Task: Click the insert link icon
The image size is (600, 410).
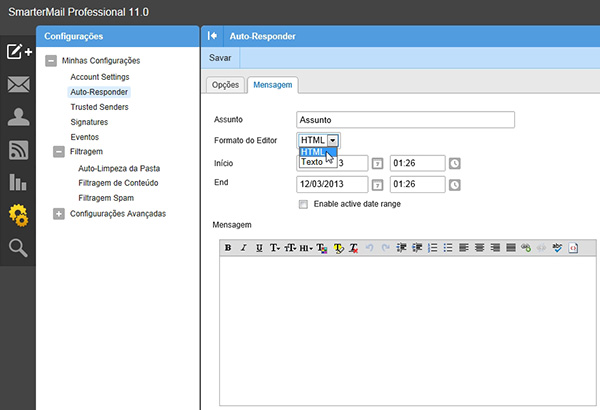Action: click(x=526, y=248)
